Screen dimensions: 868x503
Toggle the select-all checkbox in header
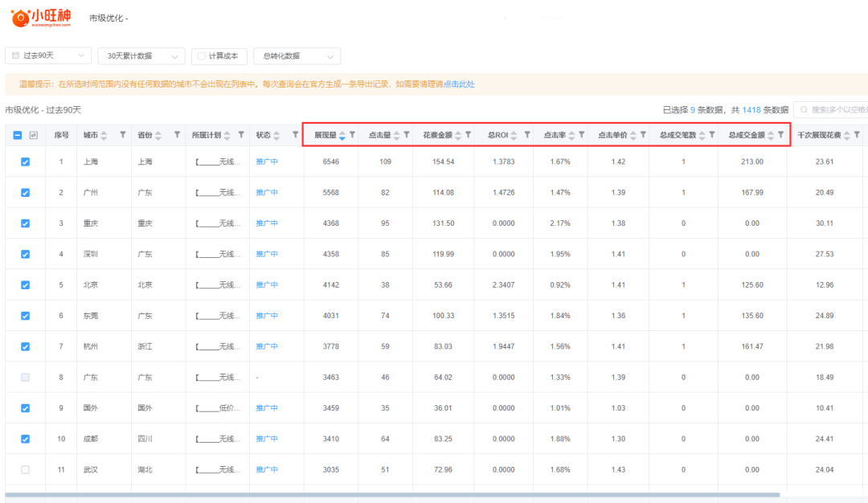(17, 135)
